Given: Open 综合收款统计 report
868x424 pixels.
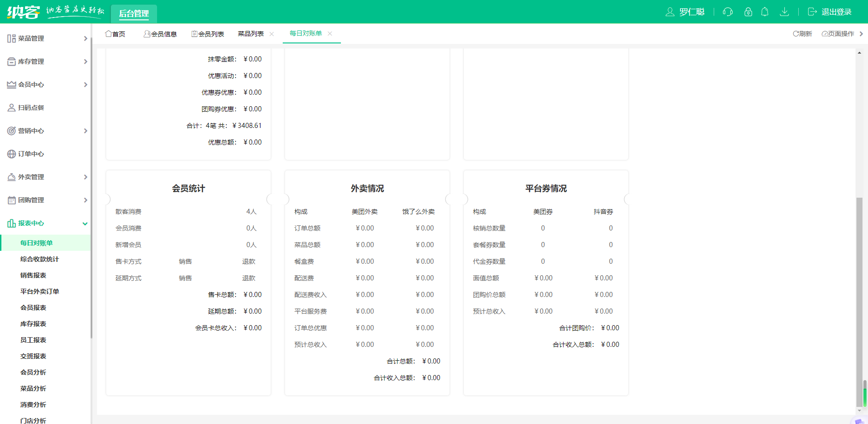Looking at the screenshot, I should [x=39, y=259].
